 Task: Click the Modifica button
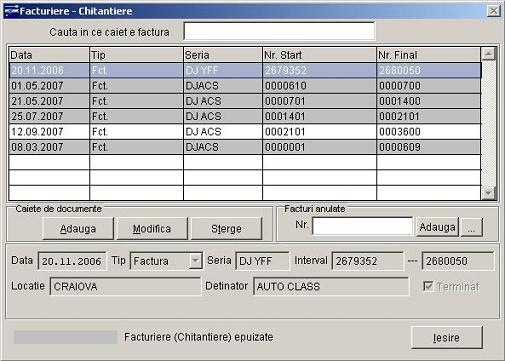[152, 229]
